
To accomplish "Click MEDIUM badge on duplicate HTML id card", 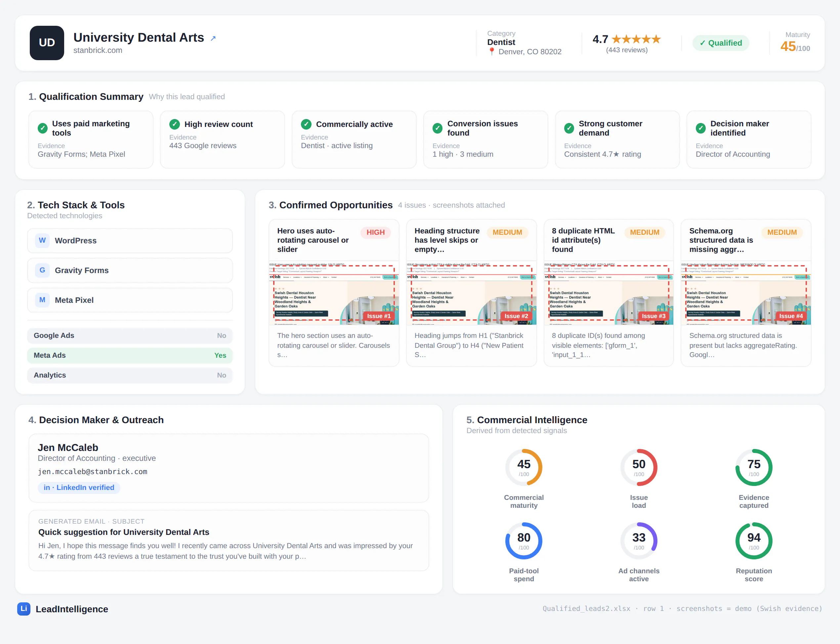I will tap(645, 232).
